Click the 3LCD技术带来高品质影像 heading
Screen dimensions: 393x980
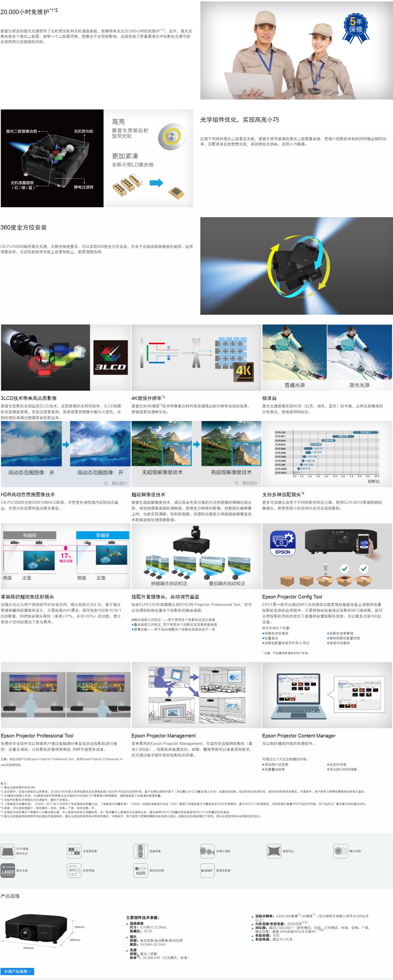29,398
